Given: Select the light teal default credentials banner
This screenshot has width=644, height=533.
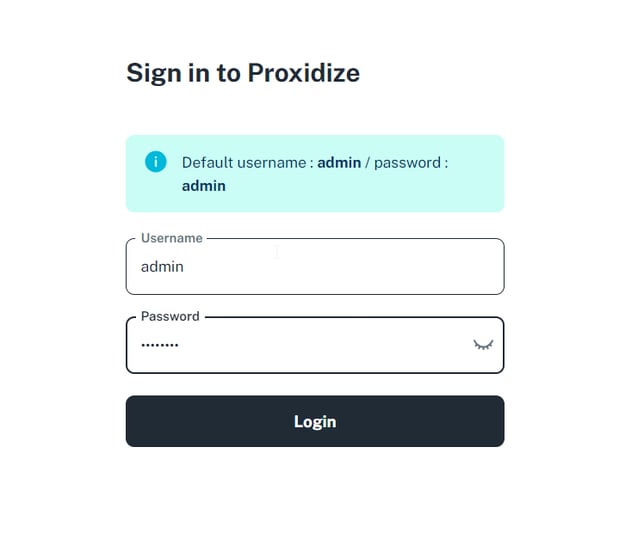Looking at the screenshot, I should point(315,173).
